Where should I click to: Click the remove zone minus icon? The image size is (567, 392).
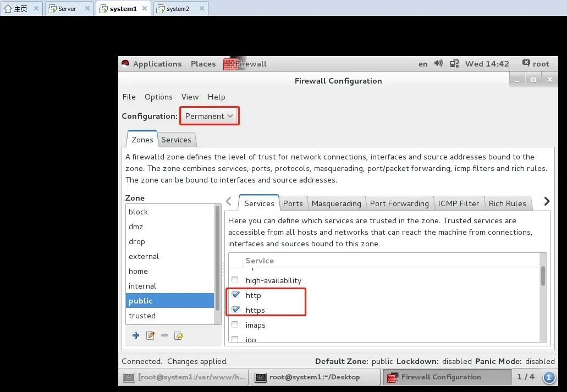pyautogui.click(x=164, y=335)
